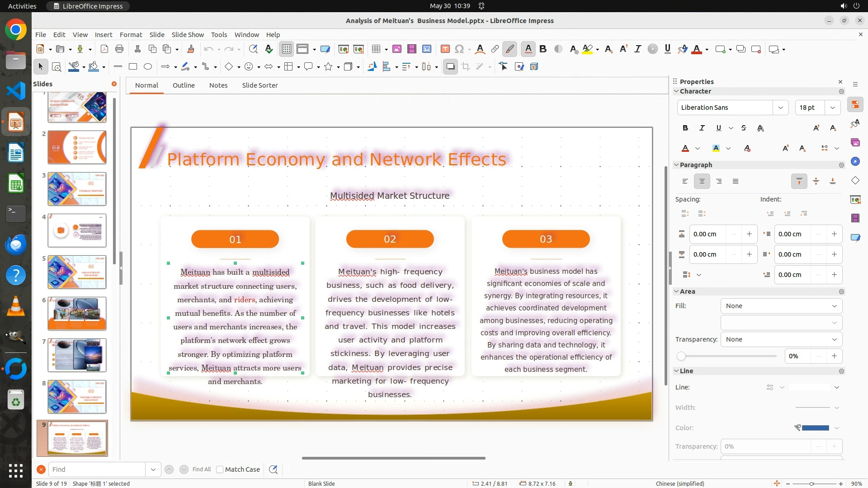This screenshot has width=868, height=488.
Task: Click the line Color swatch in sidebar
Action: pyautogui.click(x=815, y=428)
